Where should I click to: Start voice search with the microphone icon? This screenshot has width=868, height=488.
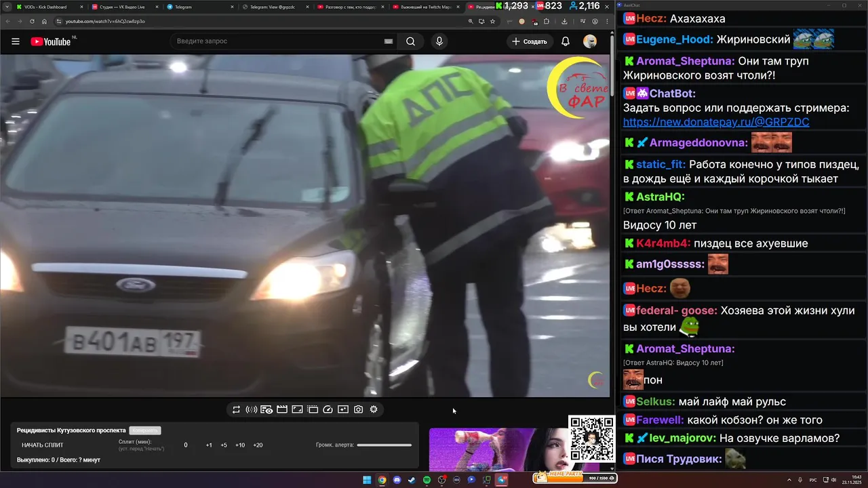tap(439, 41)
